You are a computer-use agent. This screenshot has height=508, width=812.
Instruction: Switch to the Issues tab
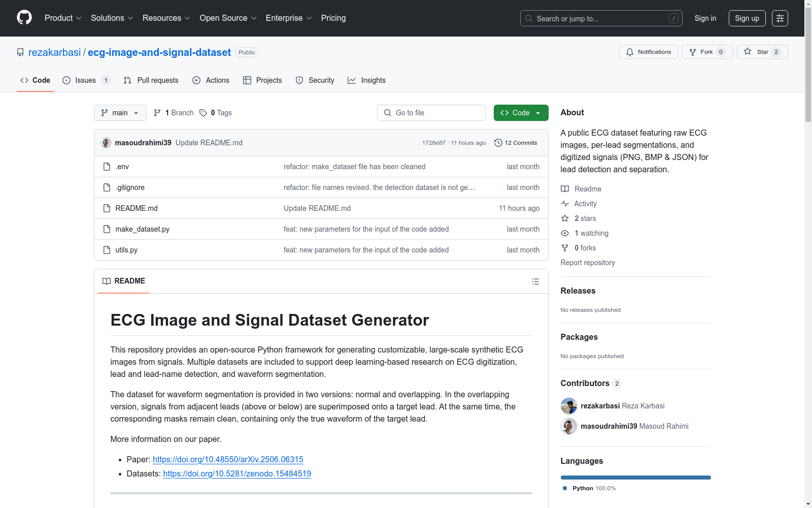coord(86,80)
